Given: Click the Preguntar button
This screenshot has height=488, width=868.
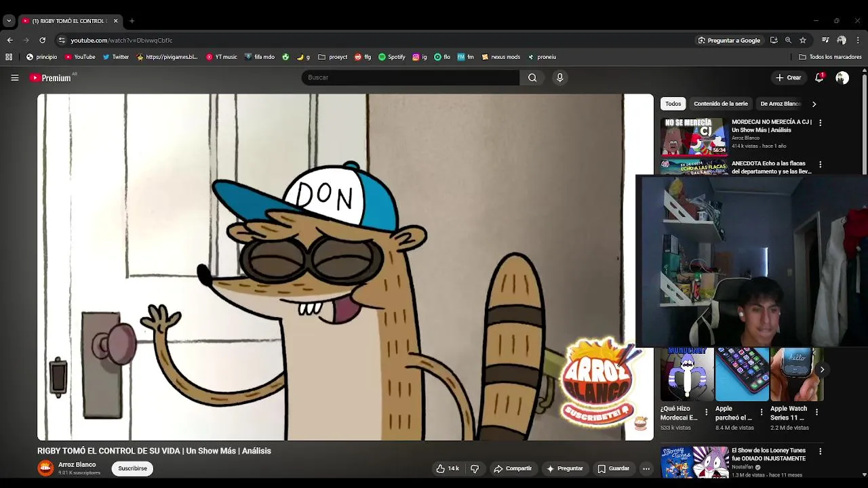Looking at the screenshot, I should point(565,468).
